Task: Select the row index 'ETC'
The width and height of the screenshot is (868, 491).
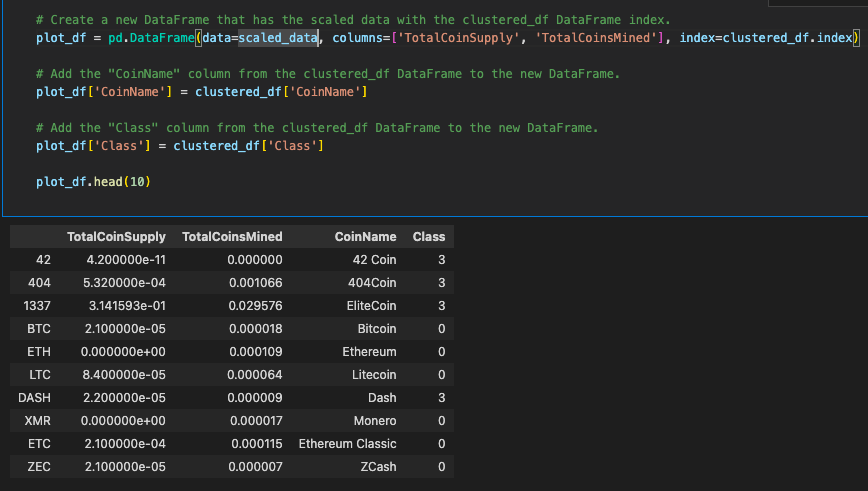Action: point(39,444)
